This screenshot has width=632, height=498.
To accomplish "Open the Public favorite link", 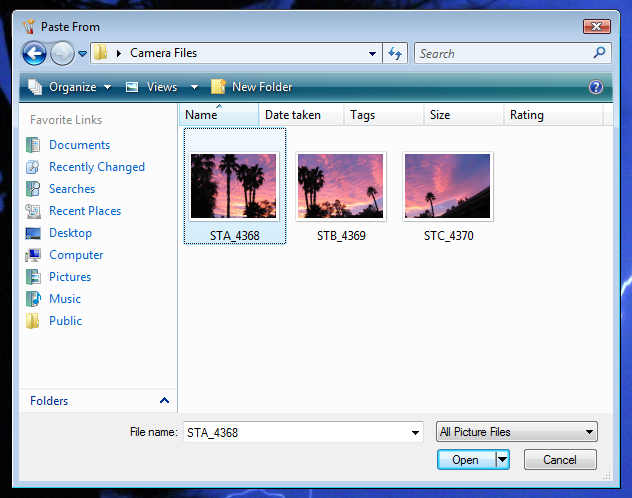I will click(x=65, y=321).
